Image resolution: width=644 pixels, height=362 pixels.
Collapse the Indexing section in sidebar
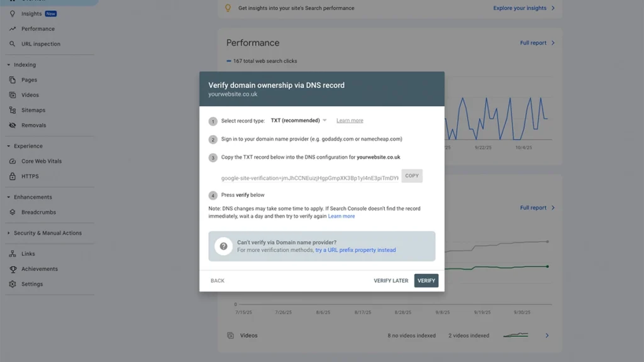pyautogui.click(x=9, y=65)
